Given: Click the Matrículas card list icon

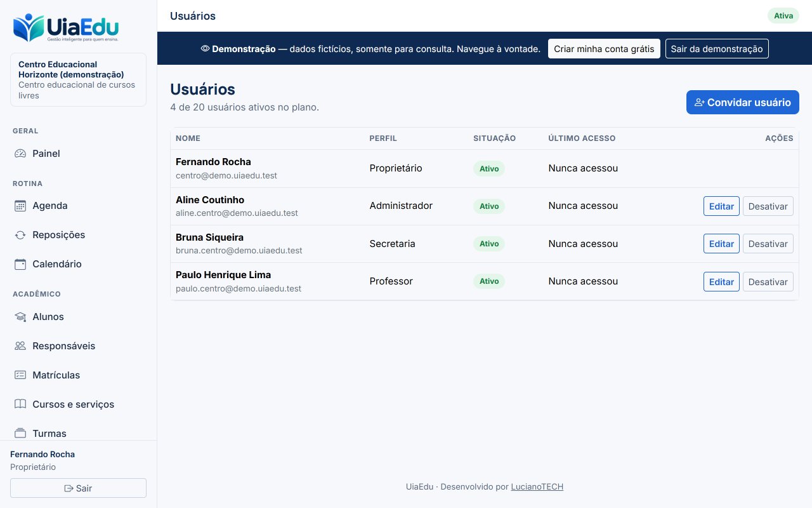Looking at the screenshot, I should 20,375.
